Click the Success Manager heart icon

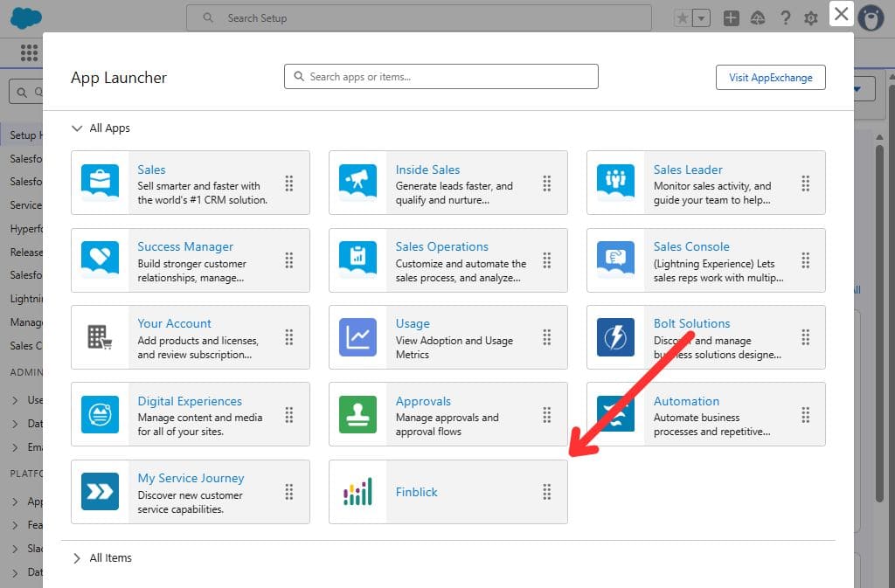point(100,259)
